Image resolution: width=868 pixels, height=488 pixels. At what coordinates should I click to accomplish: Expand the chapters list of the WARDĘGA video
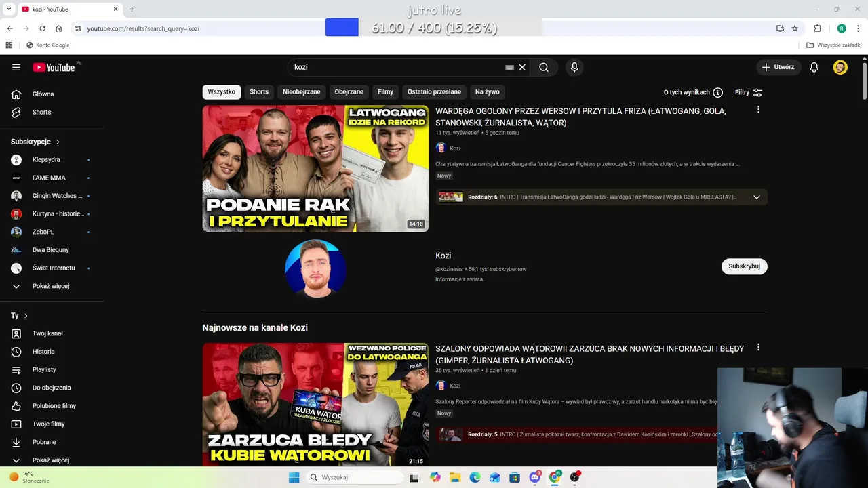point(757,197)
